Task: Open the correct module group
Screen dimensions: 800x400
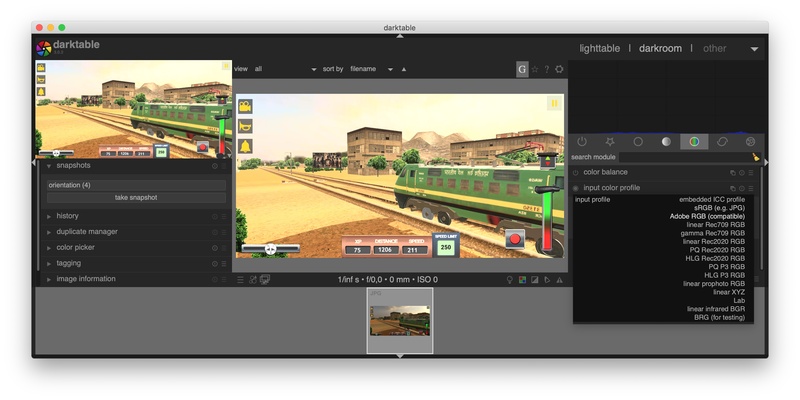Action: coord(722,142)
